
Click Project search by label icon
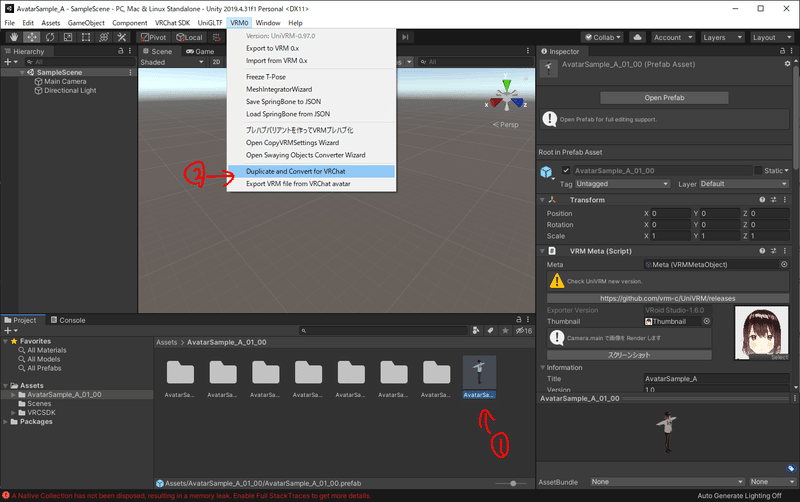[x=490, y=331]
